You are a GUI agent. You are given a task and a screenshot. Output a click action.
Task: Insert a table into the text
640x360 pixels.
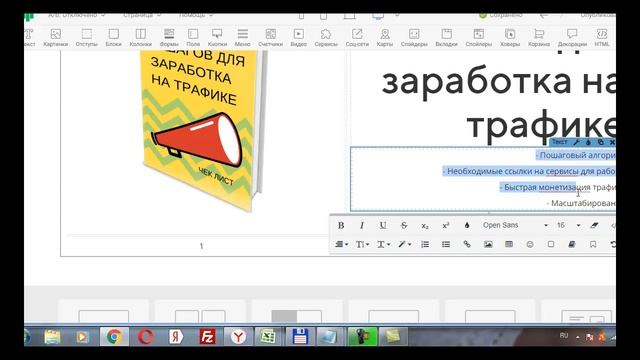[509, 244]
